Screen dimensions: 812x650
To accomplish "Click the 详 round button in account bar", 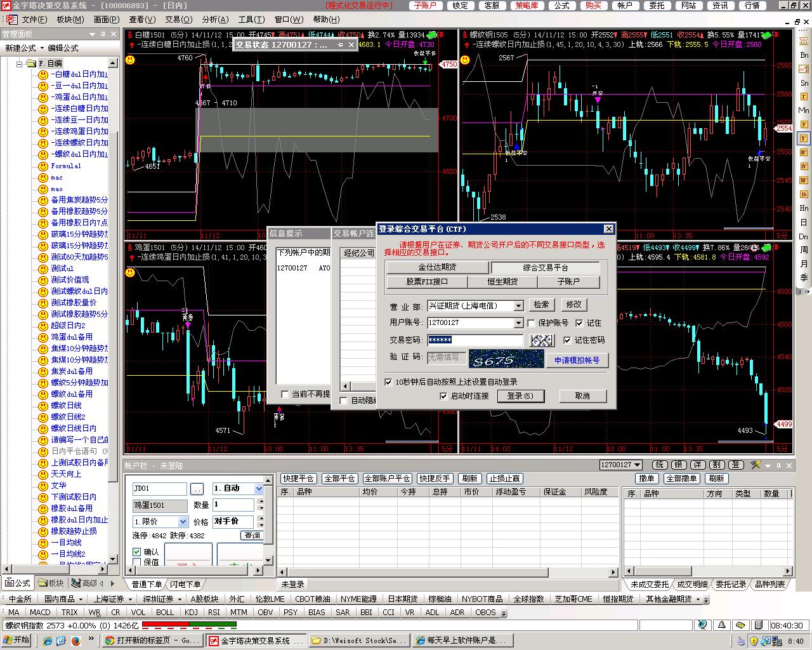I will pyautogui.click(x=698, y=465).
